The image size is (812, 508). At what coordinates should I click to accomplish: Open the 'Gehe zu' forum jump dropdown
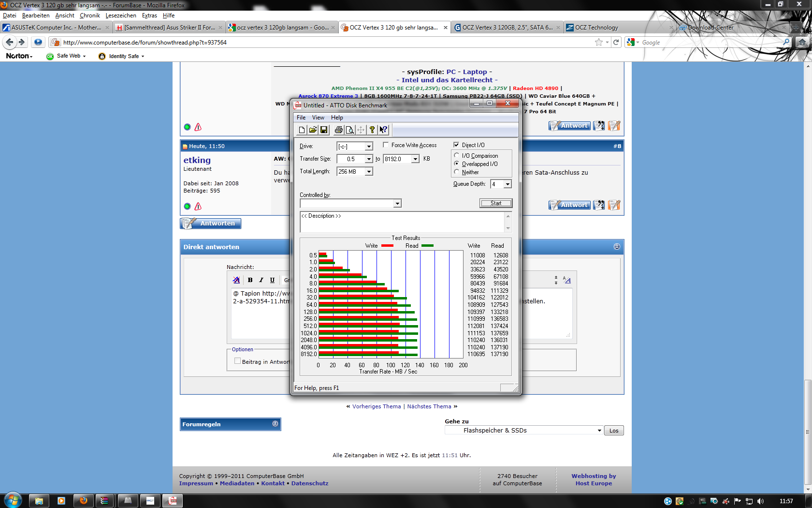(x=523, y=430)
